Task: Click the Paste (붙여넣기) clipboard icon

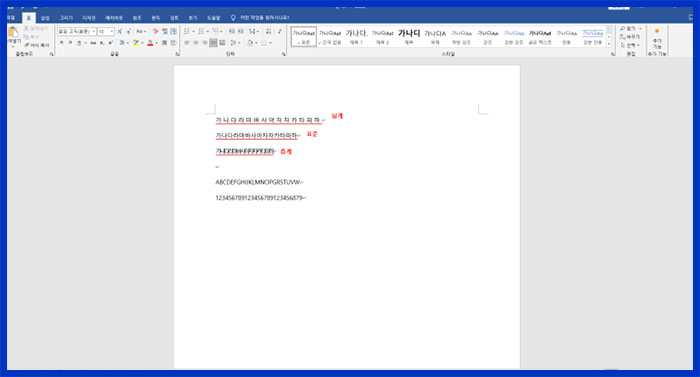Action: point(13,32)
